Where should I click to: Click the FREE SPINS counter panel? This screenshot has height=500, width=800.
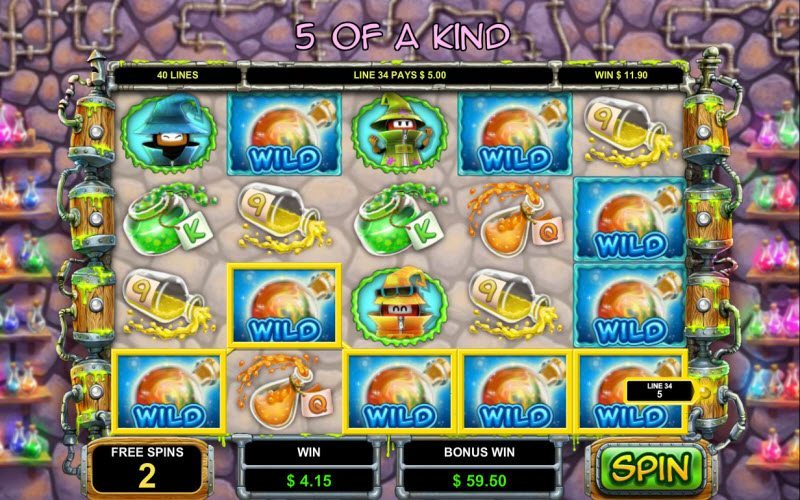click(147, 468)
